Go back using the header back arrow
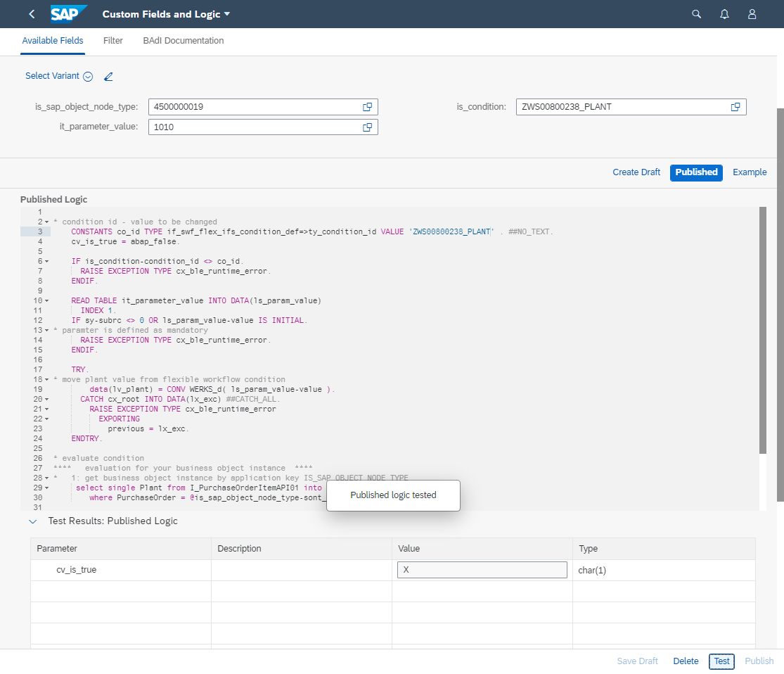The image size is (784, 674). tap(32, 14)
